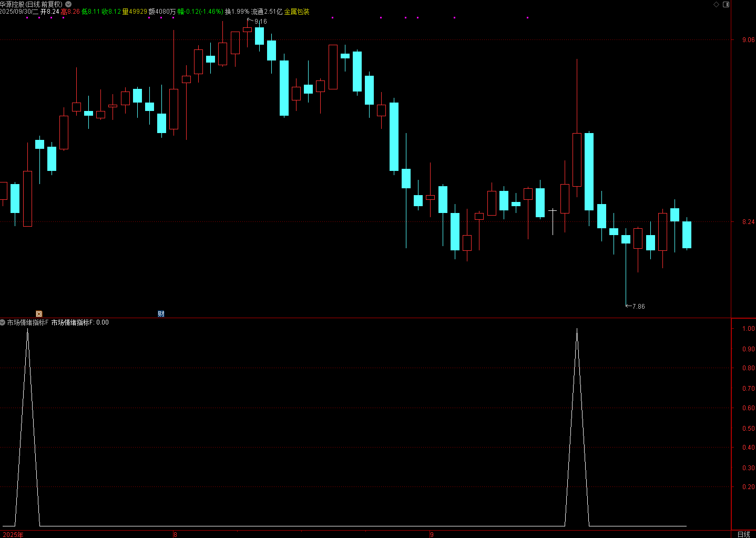756x538 pixels.
Task: Click the 8.24 price axis label
Action: click(x=748, y=222)
